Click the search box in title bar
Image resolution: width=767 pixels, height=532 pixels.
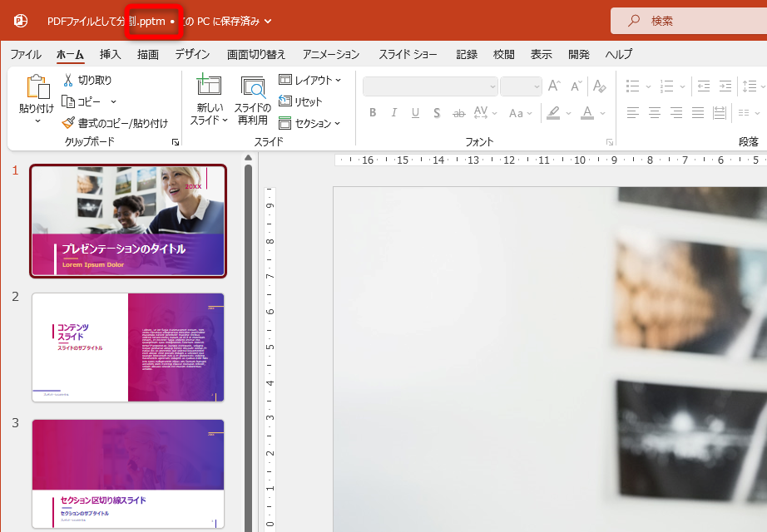689,21
